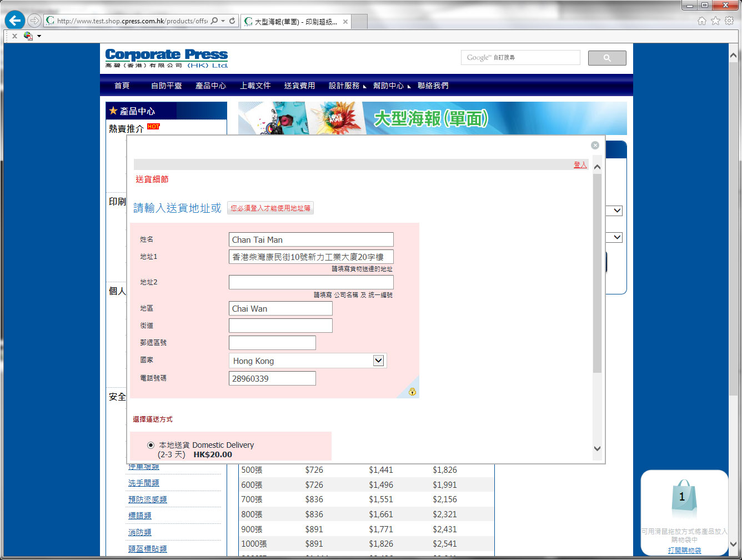This screenshot has width=742, height=560.
Task: Open the shopping bag icon
Action: 682,498
